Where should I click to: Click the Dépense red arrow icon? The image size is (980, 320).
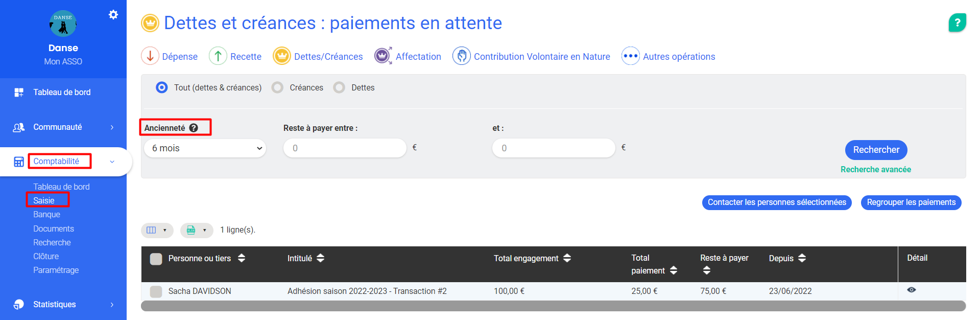[x=150, y=56]
